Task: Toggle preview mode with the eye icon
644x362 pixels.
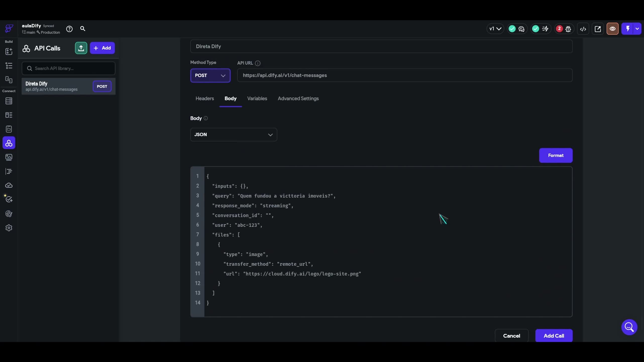Action: coord(612,29)
